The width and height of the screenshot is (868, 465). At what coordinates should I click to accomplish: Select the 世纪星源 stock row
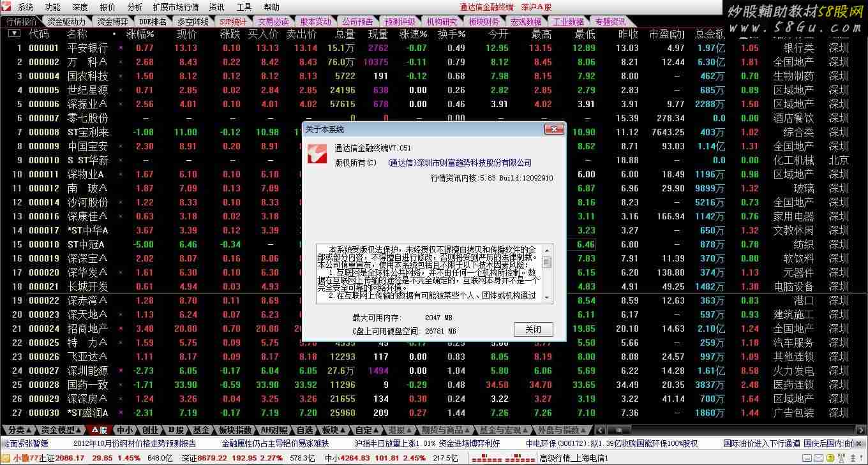click(x=434, y=90)
